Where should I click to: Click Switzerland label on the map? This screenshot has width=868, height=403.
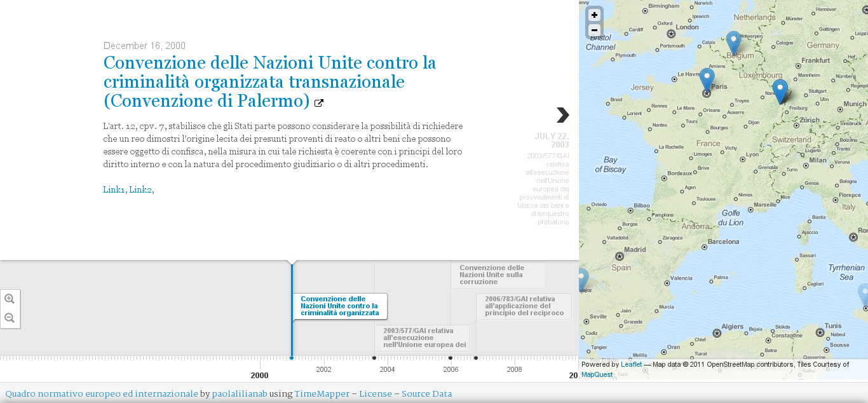click(x=792, y=139)
